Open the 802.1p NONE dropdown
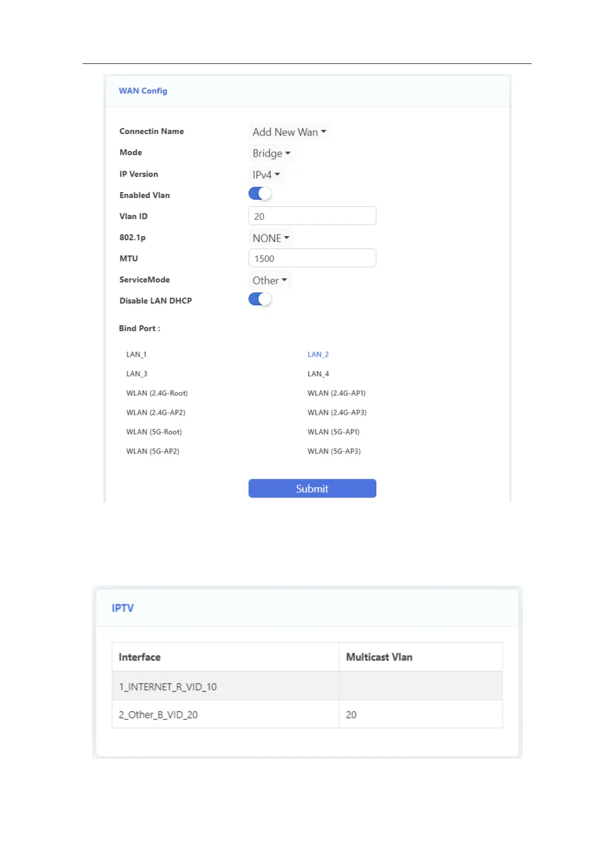 (271, 238)
